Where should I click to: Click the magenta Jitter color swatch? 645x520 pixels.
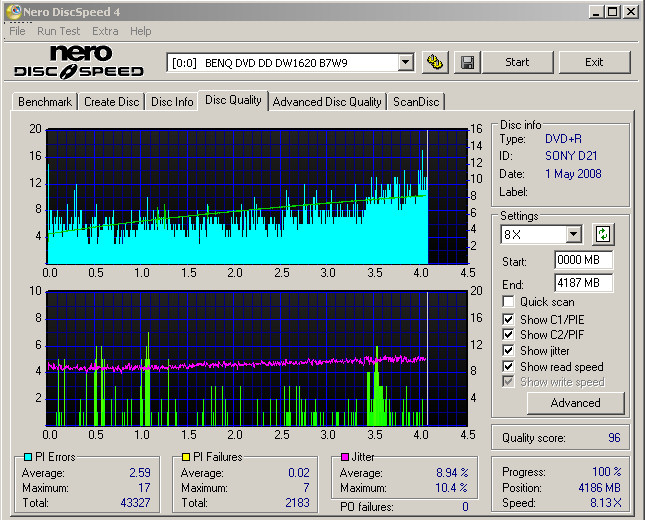click(345, 457)
